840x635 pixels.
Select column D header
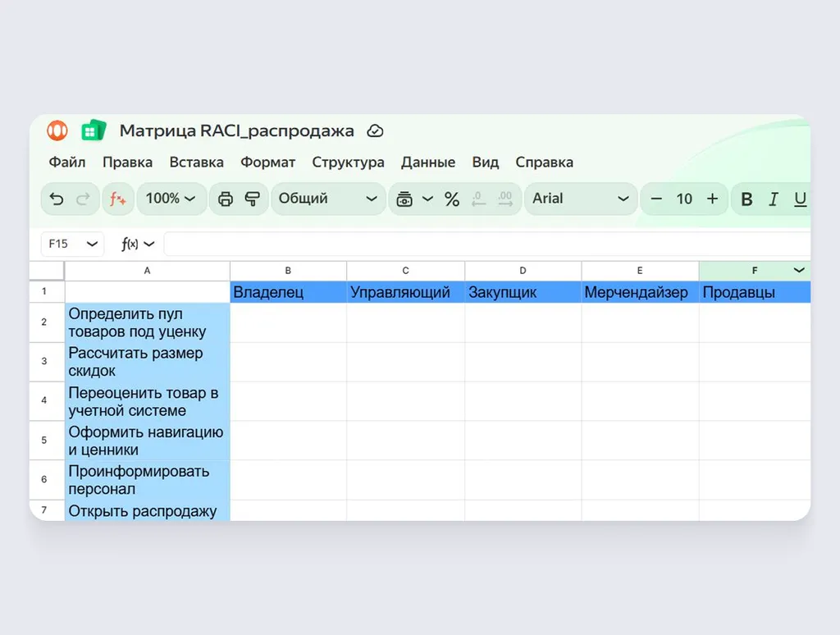(x=523, y=272)
